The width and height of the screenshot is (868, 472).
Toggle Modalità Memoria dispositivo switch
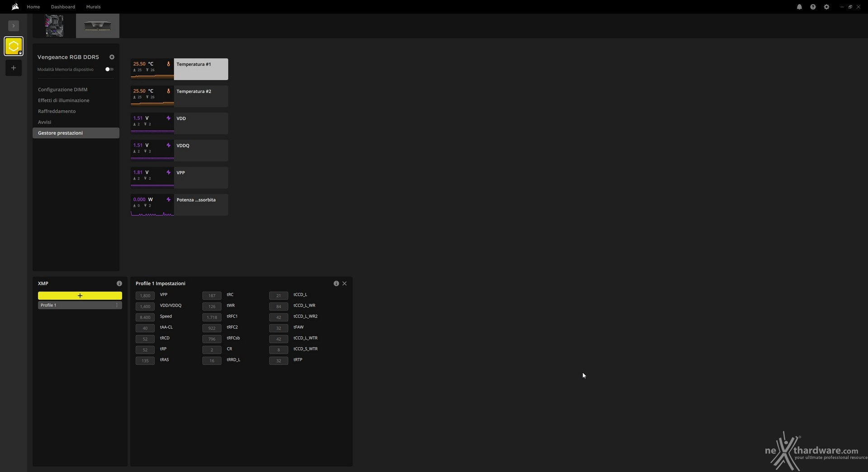pos(109,69)
